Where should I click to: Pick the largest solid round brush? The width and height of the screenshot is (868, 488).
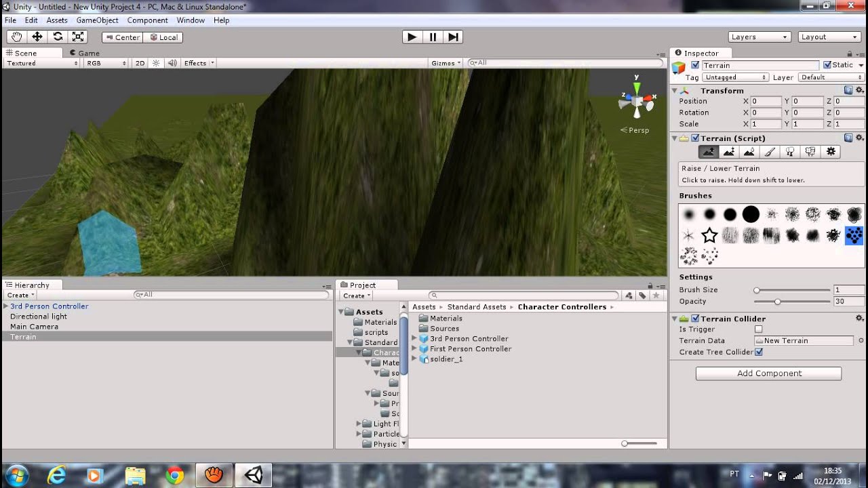pos(751,215)
